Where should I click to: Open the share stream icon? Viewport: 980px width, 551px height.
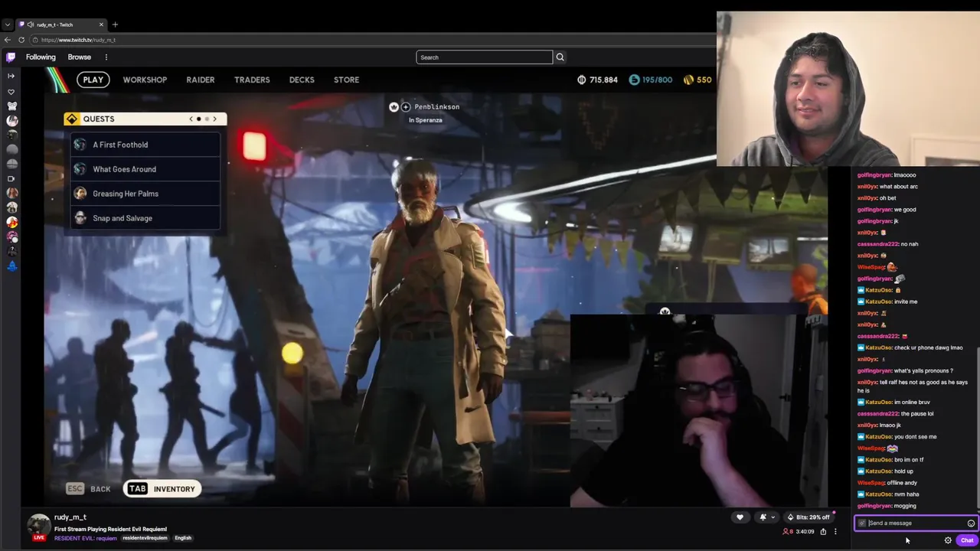tap(823, 531)
